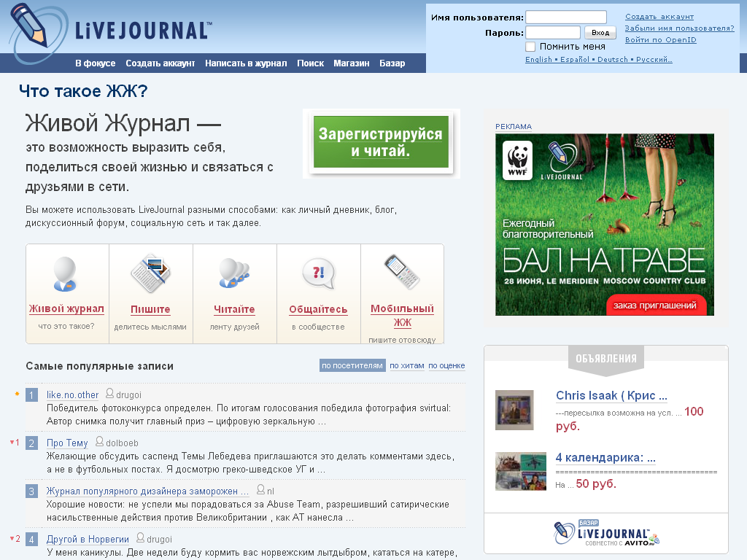Click the Что такое ЖЖ? heading
Viewport: 747px width, 560px height.
83,91
